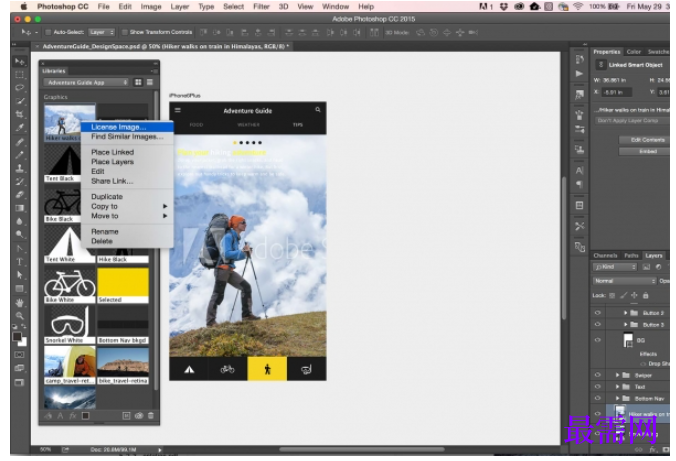Viewport: 676px width, 461px height.
Task: Select the History Brush tool
Action: coord(20,182)
